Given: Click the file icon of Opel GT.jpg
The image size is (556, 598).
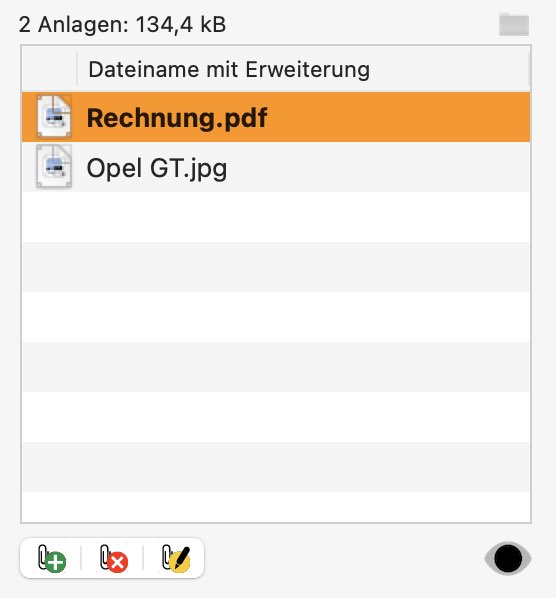Looking at the screenshot, I should [x=54, y=167].
